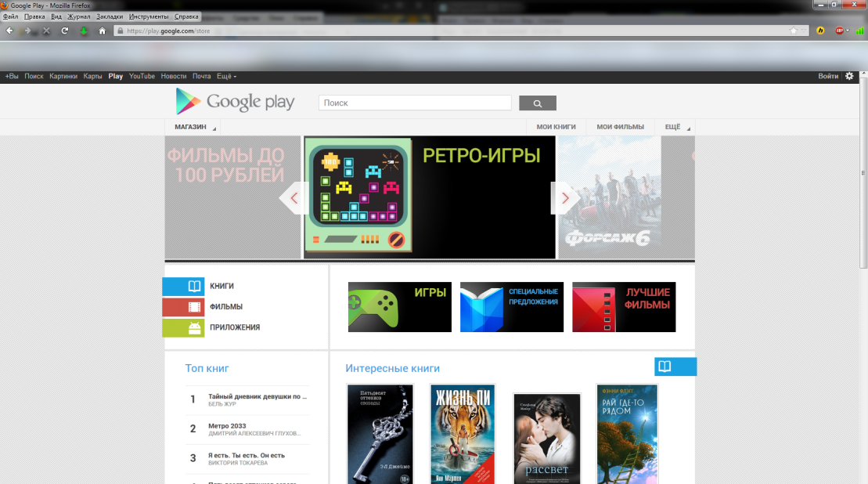Open the Справка menu
The height and width of the screenshot is (484, 868).
[186, 16]
